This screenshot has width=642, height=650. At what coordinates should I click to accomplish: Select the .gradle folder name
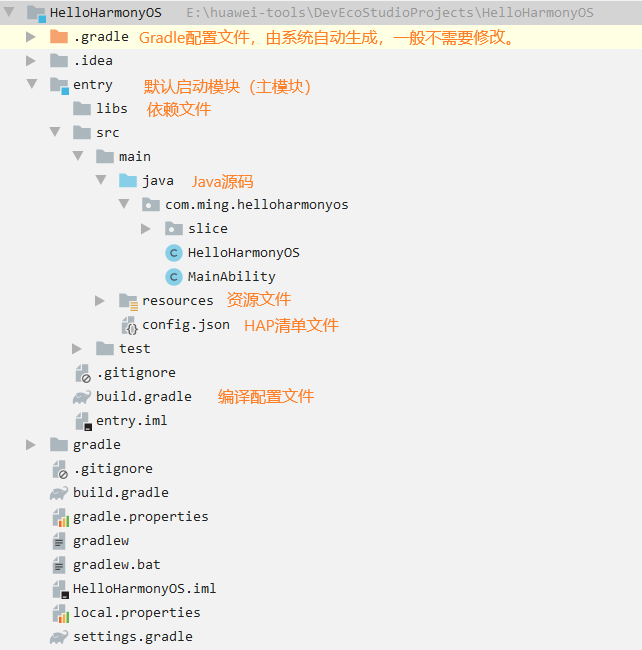[101, 37]
